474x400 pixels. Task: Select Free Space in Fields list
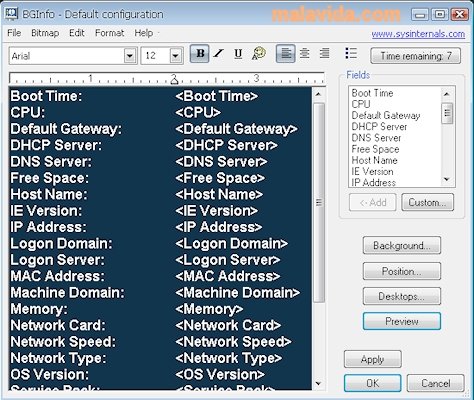pyautogui.click(x=375, y=149)
